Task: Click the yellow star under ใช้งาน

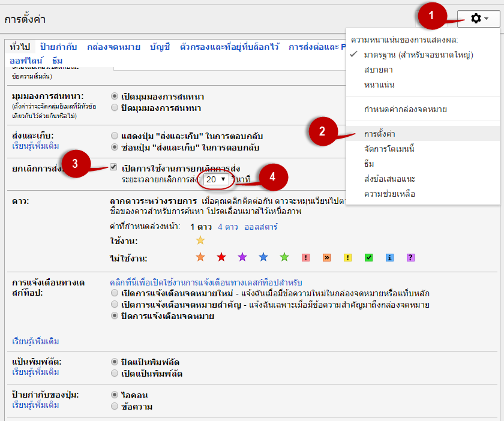Action: tap(200, 240)
